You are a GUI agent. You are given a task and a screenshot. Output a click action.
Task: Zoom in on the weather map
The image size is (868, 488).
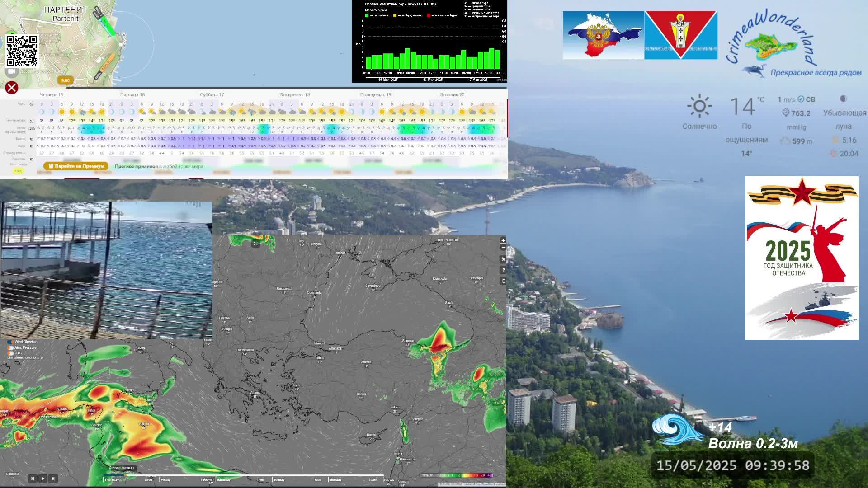pos(503,240)
